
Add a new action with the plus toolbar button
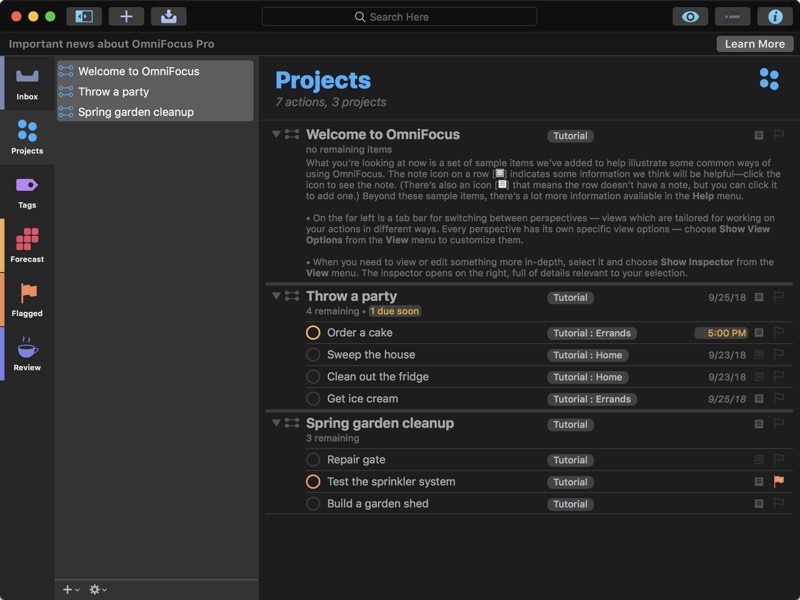tap(126, 16)
